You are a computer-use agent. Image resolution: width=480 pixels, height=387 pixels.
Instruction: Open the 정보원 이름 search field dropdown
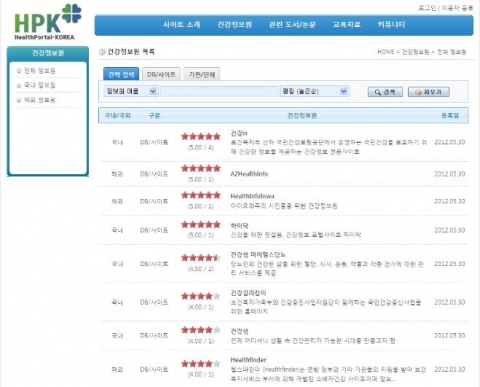(130, 91)
